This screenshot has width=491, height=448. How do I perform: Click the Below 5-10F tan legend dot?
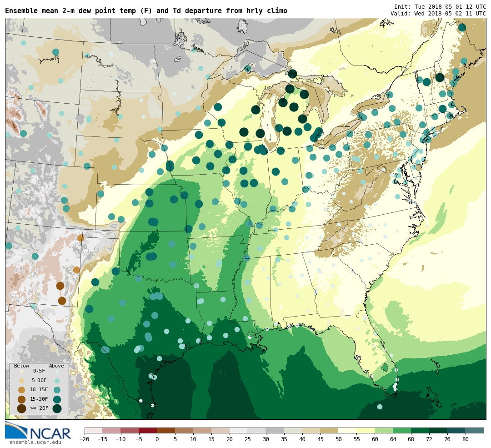[x=22, y=381]
